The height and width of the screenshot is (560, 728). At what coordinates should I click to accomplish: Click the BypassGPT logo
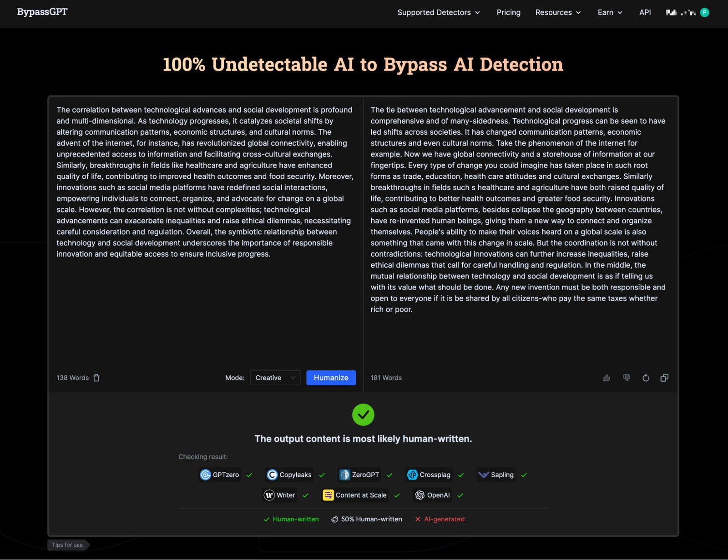(x=42, y=12)
